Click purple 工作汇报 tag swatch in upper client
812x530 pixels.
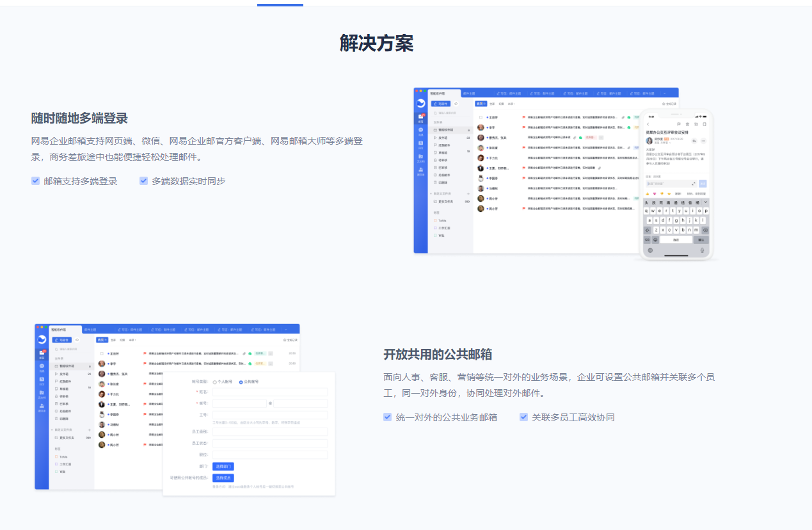point(435,228)
